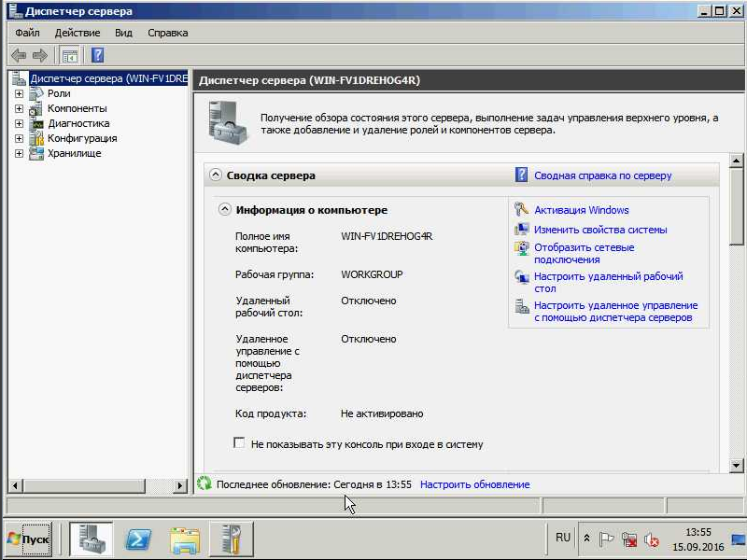
Task: Show hidden tray icons arrow
Action: pos(586,539)
